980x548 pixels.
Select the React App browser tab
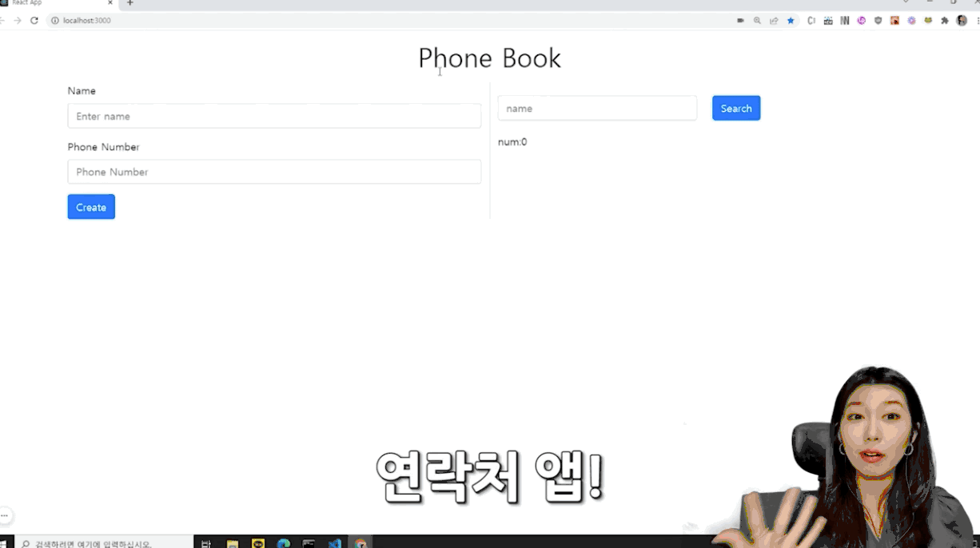click(x=58, y=3)
